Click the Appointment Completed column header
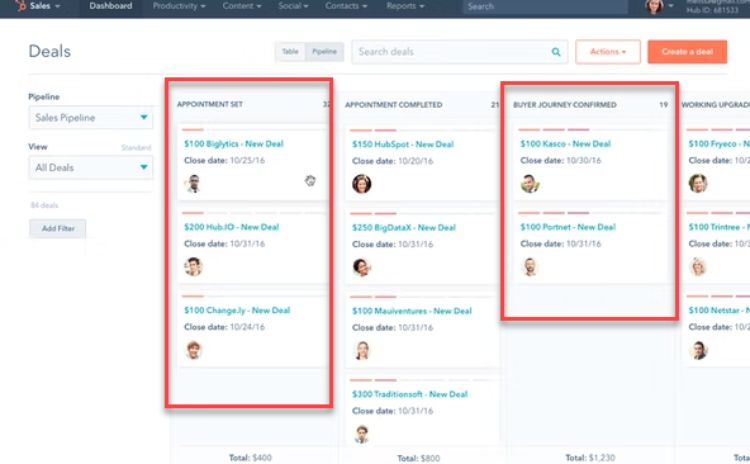750x464 pixels. [394, 105]
